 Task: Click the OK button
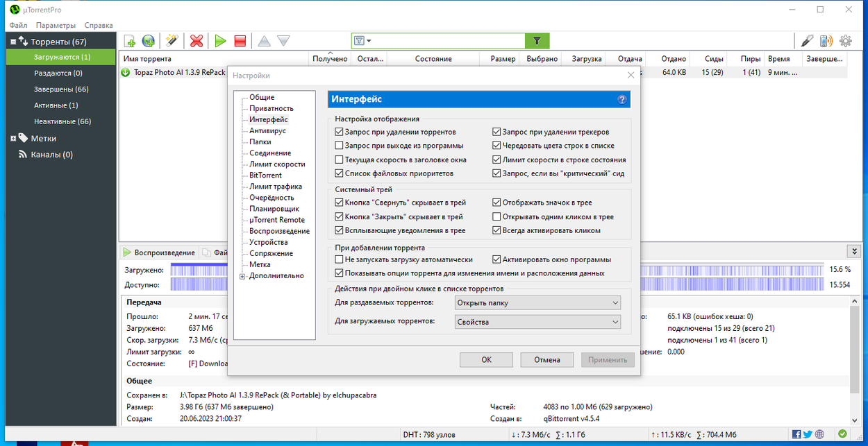[x=486, y=360]
